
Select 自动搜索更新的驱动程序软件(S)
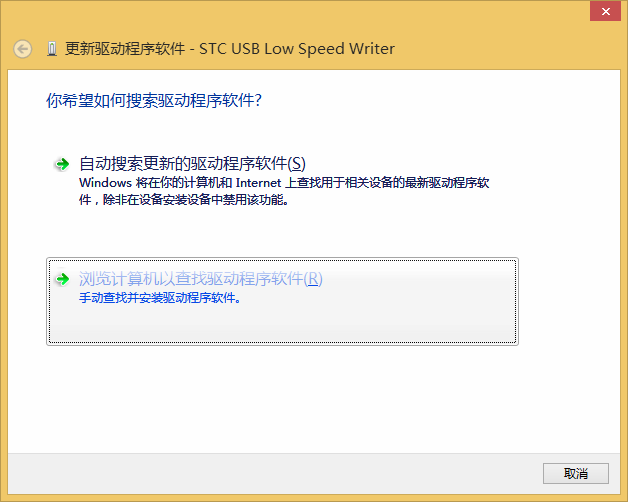(192, 164)
